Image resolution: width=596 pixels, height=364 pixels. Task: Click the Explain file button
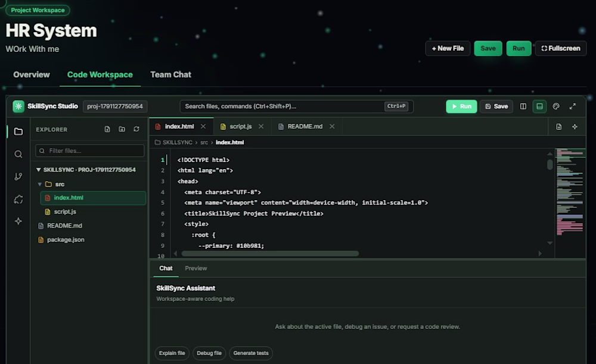172,353
